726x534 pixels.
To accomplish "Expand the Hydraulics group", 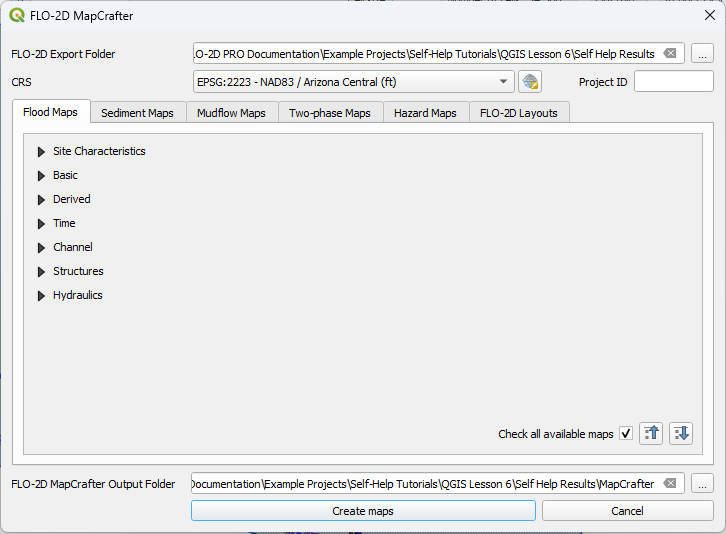I will pyautogui.click(x=42, y=296).
